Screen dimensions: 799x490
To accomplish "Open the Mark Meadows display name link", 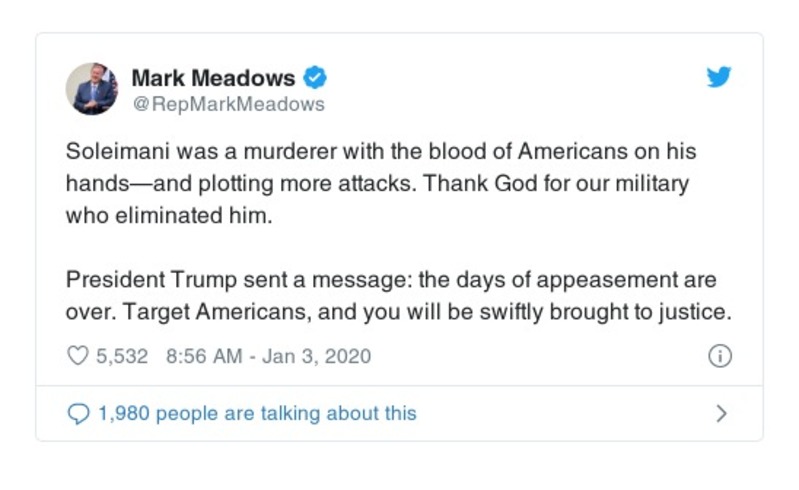I will click(213, 77).
